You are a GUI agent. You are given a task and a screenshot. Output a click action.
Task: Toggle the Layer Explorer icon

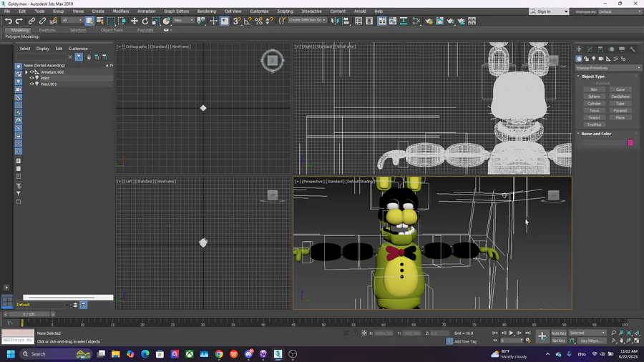click(x=369, y=21)
